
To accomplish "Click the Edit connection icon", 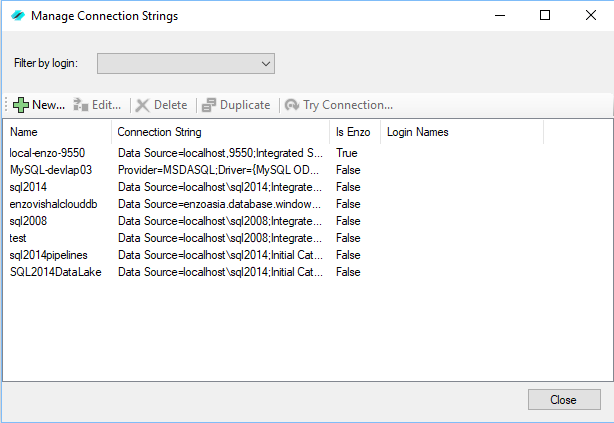I will click(81, 105).
